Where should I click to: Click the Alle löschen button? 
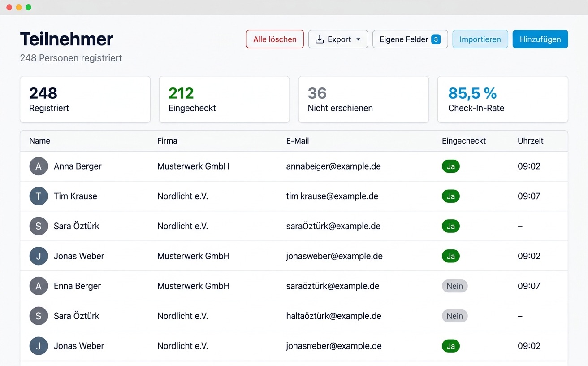coord(275,39)
